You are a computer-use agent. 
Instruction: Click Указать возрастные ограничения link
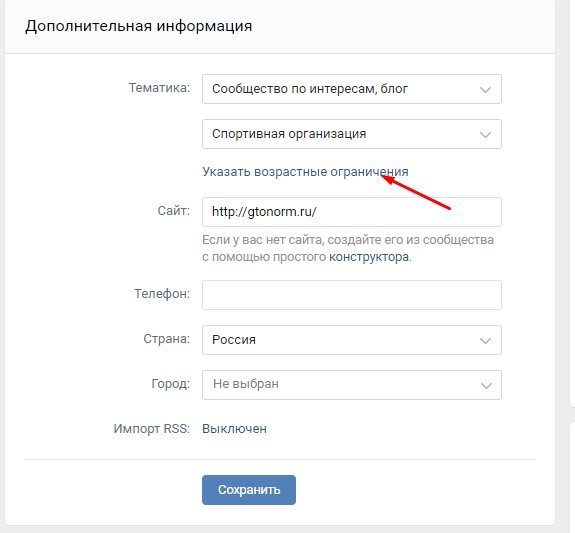pyautogui.click(x=305, y=172)
